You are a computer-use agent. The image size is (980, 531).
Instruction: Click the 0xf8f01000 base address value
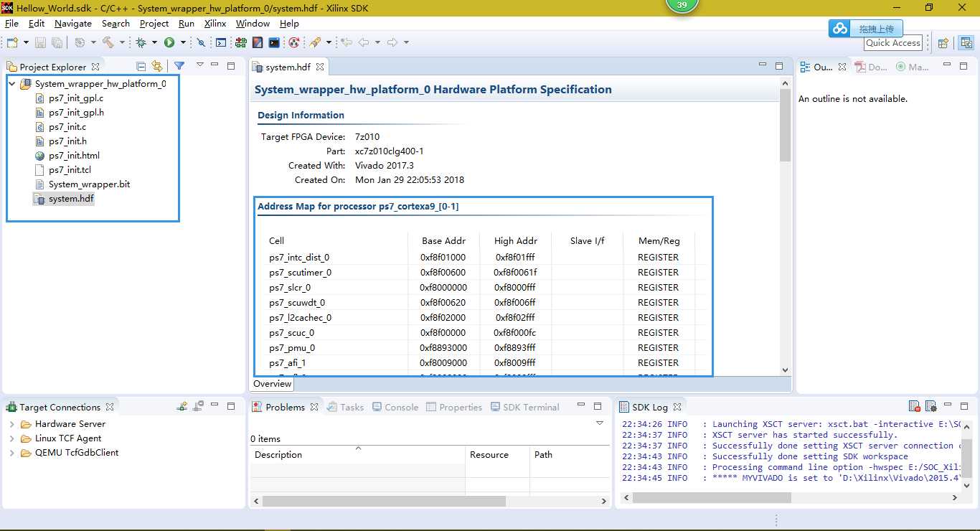pos(443,258)
